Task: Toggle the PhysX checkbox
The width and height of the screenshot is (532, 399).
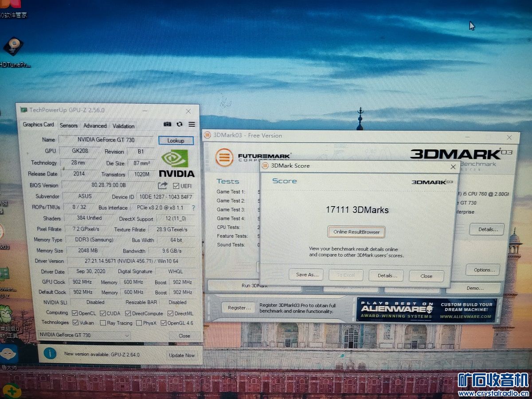Action: [x=139, y=323]
